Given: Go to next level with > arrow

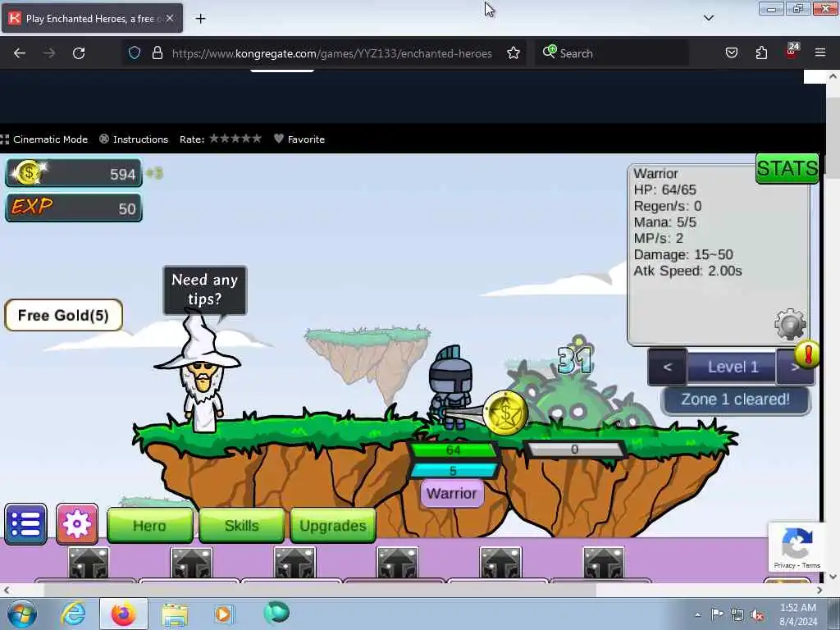Looking at the screenshot, I should pos(795,367).
